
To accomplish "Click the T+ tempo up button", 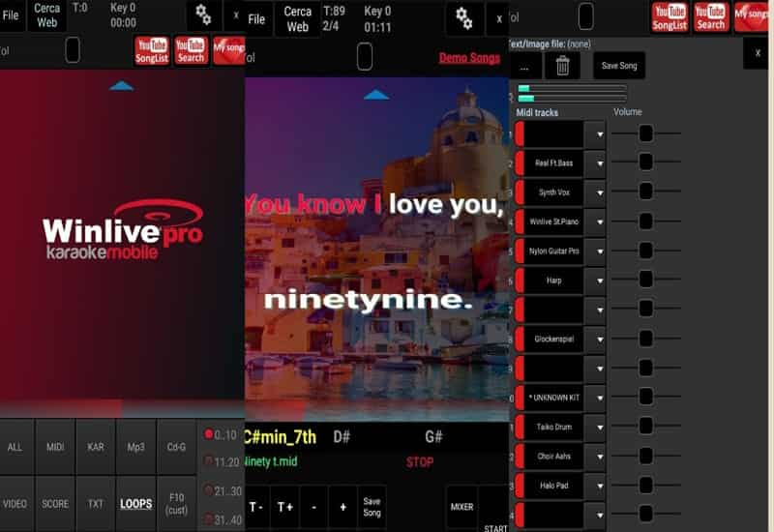I will coord(284,507).
